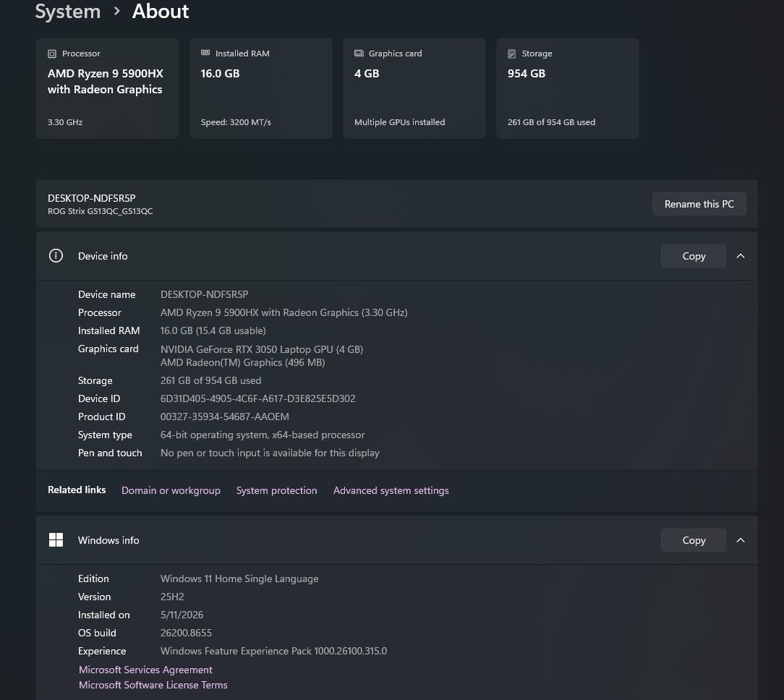Click 261 GB of 954 GB used in Storage card
This screenshot has height=700, width=784.
click(x=552, y=122)
